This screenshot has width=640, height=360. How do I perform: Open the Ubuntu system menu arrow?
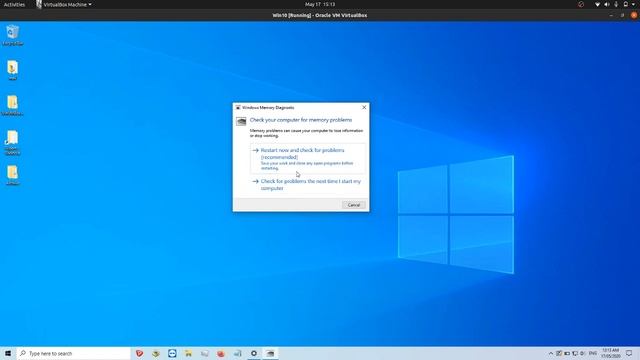(x=633, y=4)
